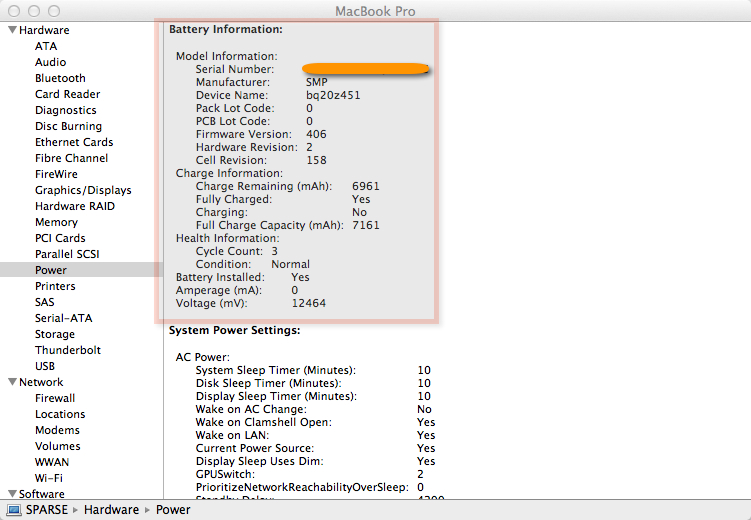Click the Network category label in sidebar

41,382
